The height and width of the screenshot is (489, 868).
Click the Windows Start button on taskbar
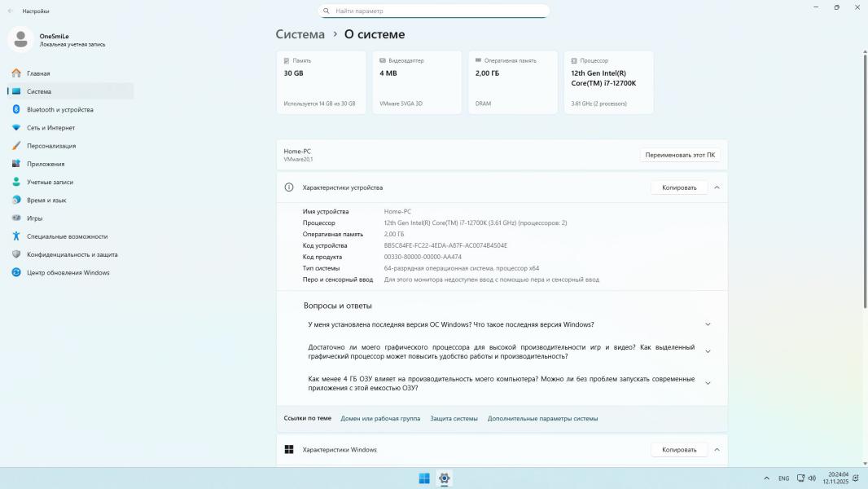click(x=424, y=478)
